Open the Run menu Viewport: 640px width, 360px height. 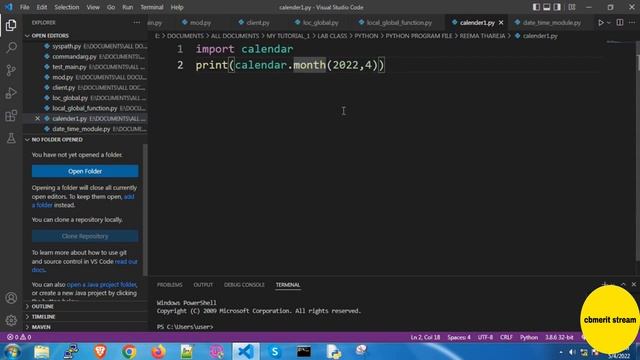pos(128,7)
